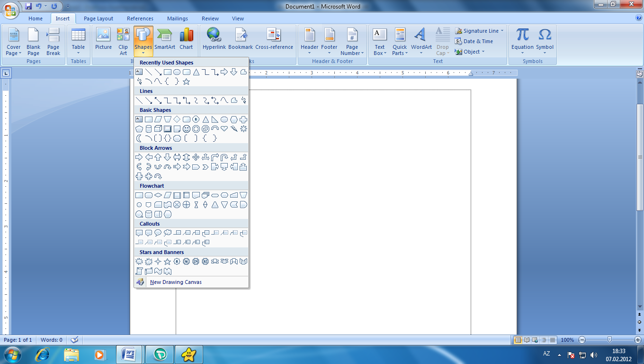Select the 4-point star shape
644x364 pixels.
[158, 262]
